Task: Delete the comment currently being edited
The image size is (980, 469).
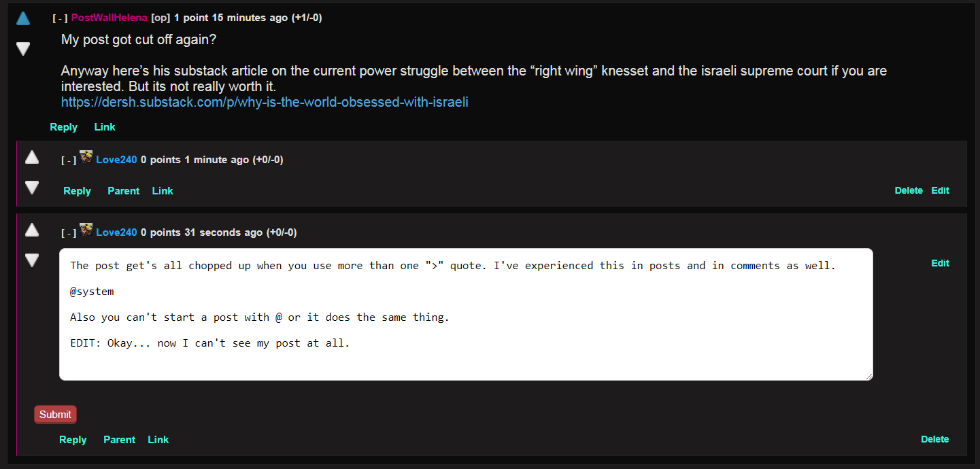Action: coord(935,439)
